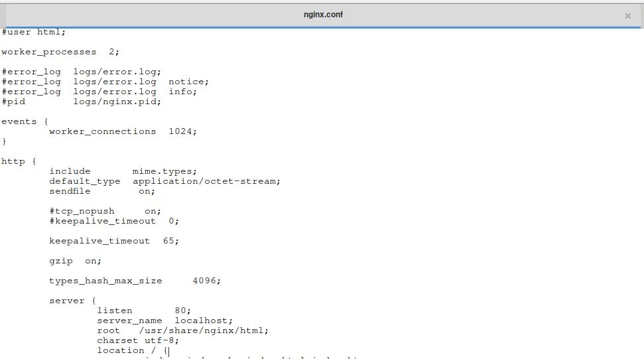Click the 'listen 80;' line
This screenshot has height=359, width=644.
[x=144, y=311]
